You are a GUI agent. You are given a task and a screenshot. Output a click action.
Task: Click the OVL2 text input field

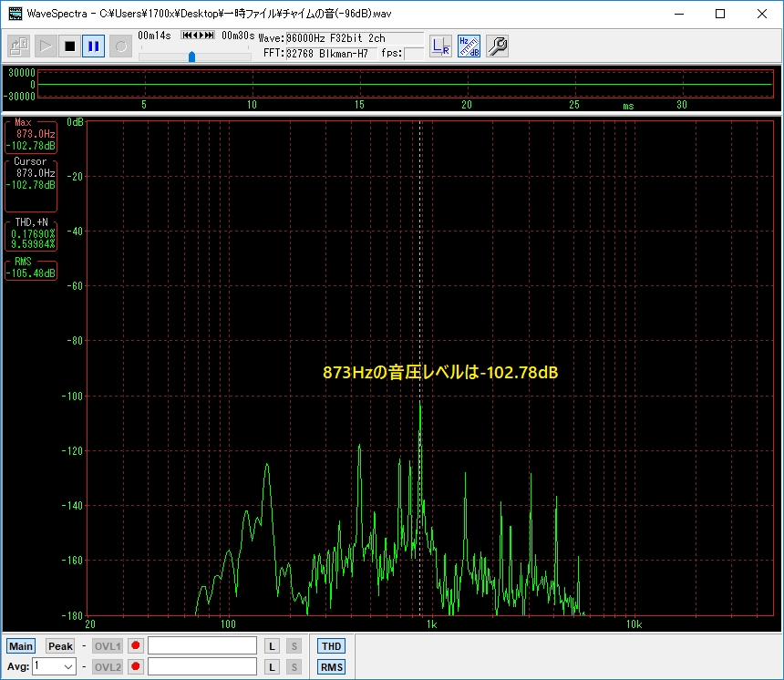pos(202,666)
